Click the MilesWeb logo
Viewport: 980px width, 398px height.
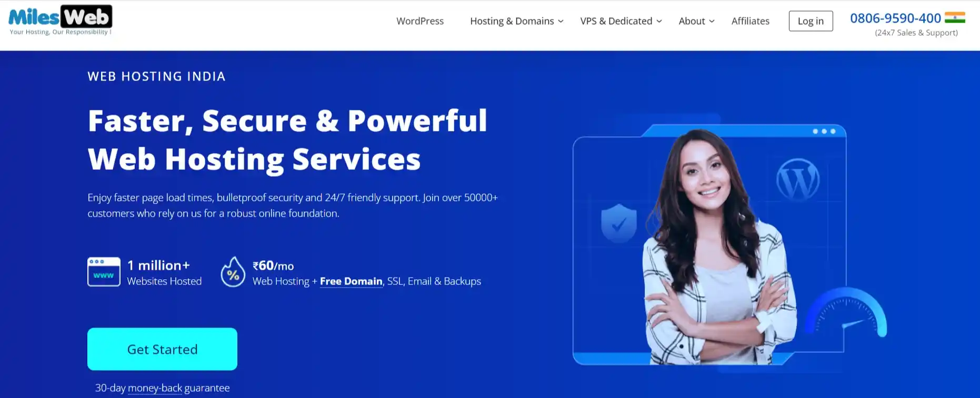(60, 20)
